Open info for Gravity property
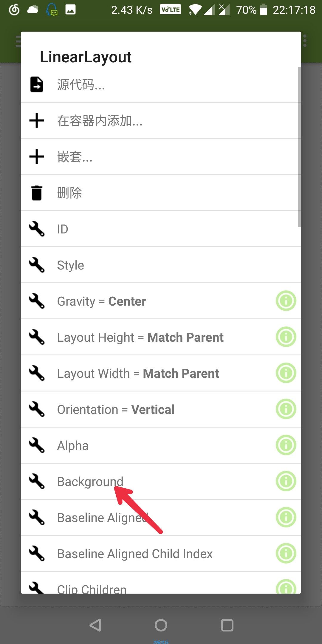322x644 pixels. [286, 301]
